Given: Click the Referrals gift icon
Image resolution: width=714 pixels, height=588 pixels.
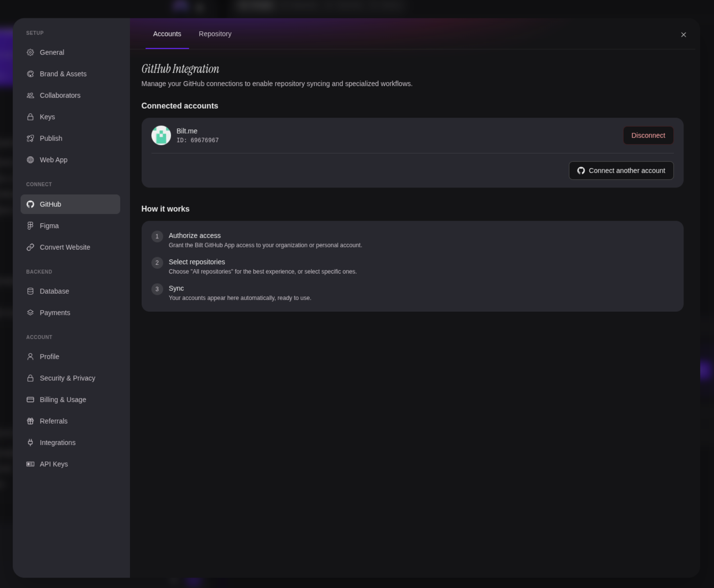Looking at the screenshot, I should click(30, 421).
